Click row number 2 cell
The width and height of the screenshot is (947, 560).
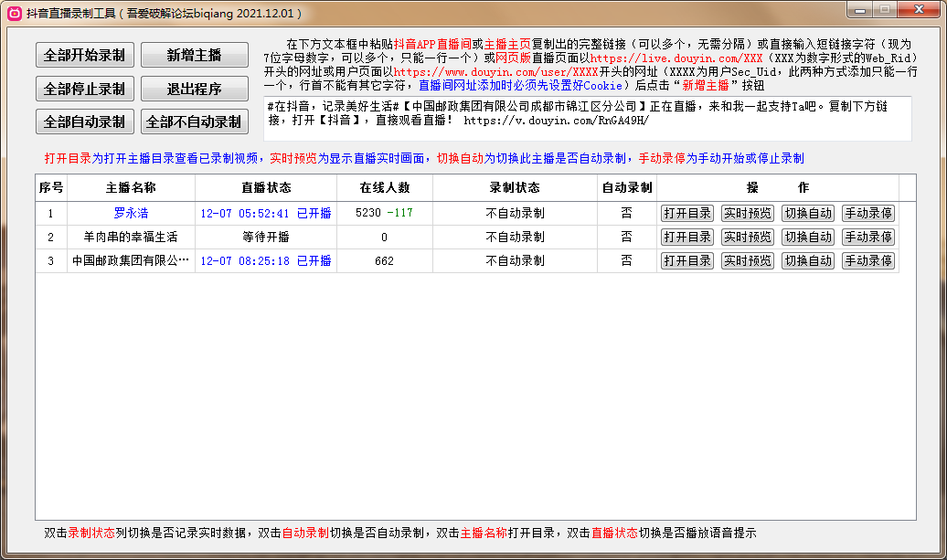click(x=51, y=238)
